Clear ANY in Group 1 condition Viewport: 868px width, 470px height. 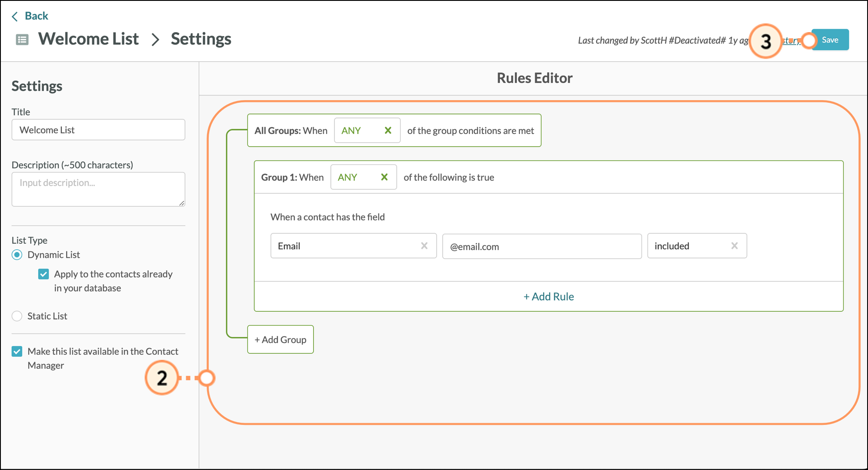(384, 177)
